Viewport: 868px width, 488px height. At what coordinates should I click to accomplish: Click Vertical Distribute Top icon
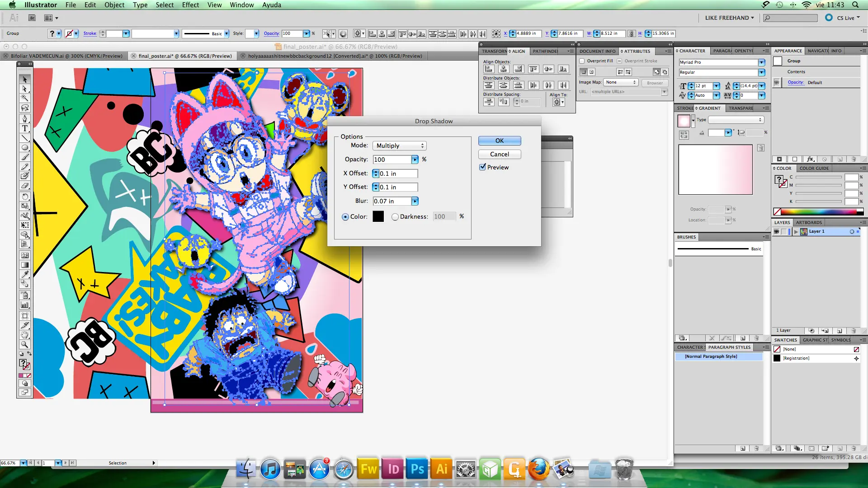point(488,85)
